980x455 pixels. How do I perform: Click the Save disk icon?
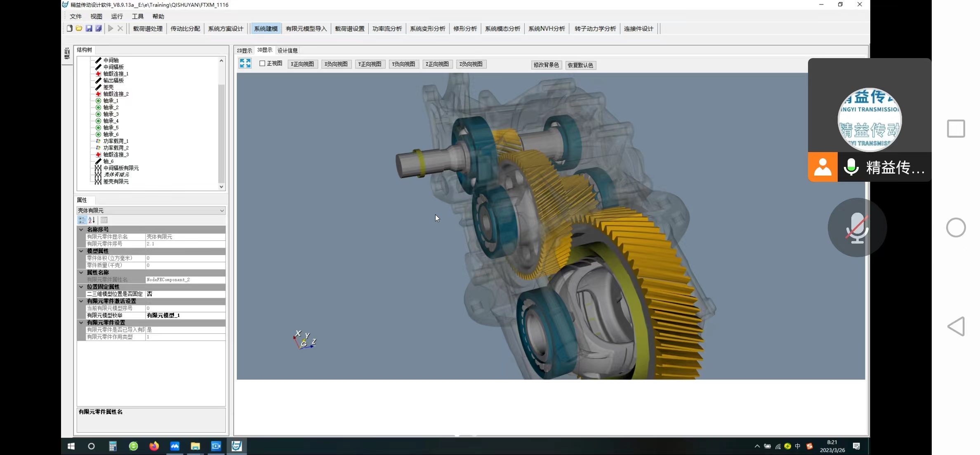coord(89,28)
